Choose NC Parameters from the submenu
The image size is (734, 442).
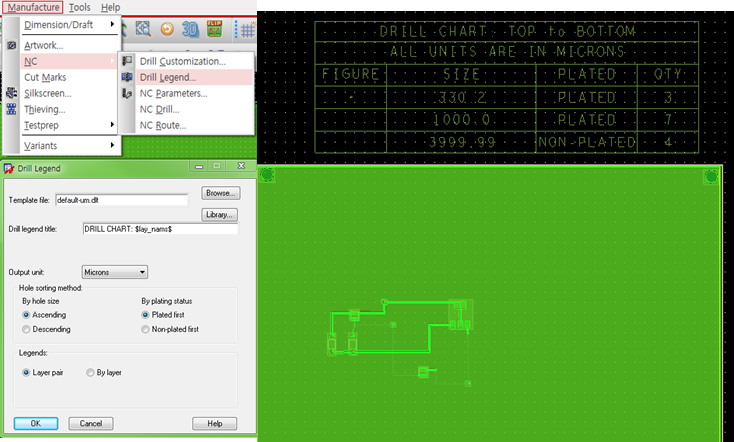tap(173, 93)
